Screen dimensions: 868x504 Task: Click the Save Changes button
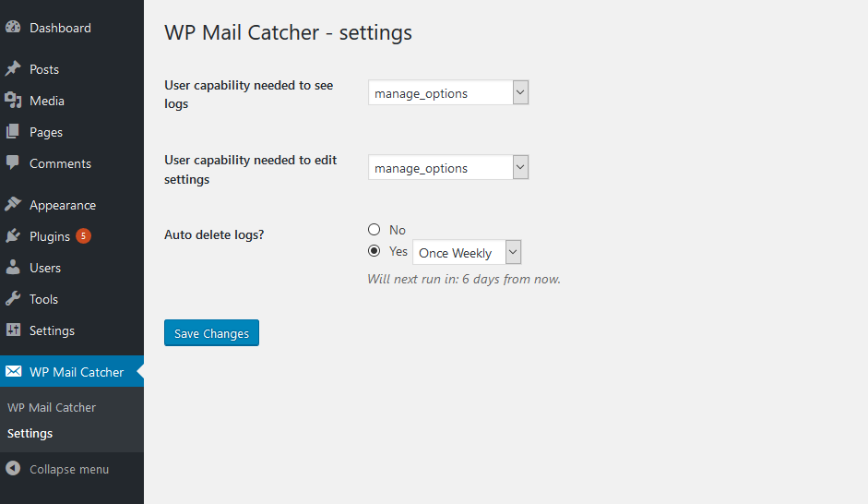pyautogui.click(x=211, y=333)
